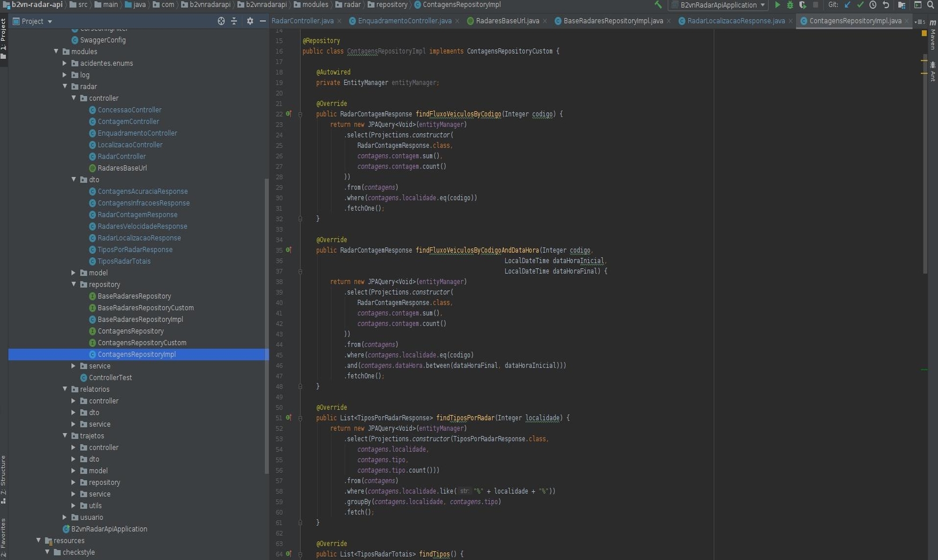Open ContagemController in the project tree
Viewport: 938px width, 560px height.
coord(128,122)
